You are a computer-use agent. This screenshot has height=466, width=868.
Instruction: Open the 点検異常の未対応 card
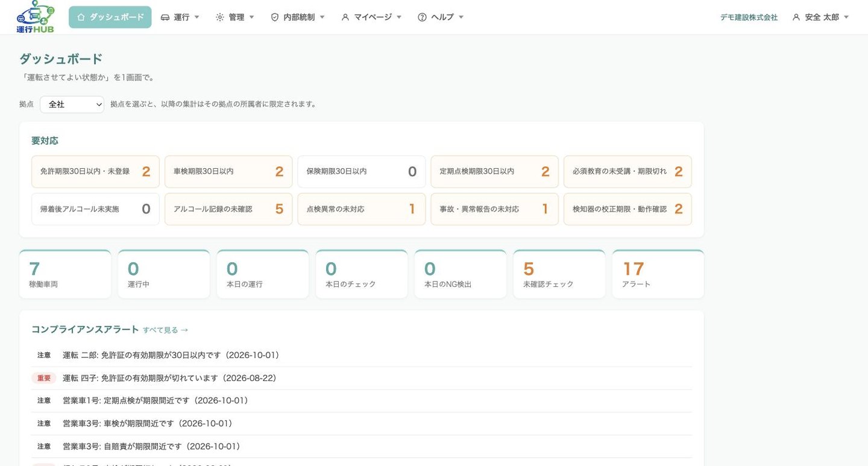[362, 209]
